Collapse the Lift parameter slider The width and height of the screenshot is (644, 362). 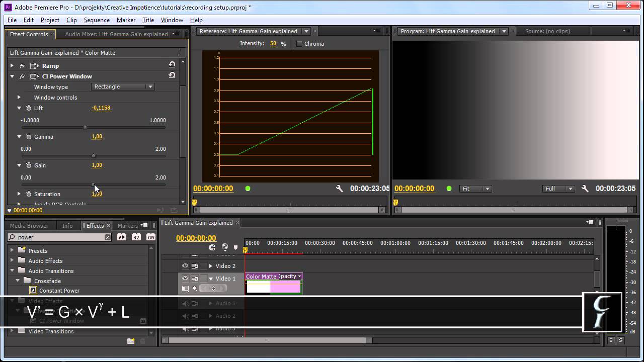pos(19,108)
